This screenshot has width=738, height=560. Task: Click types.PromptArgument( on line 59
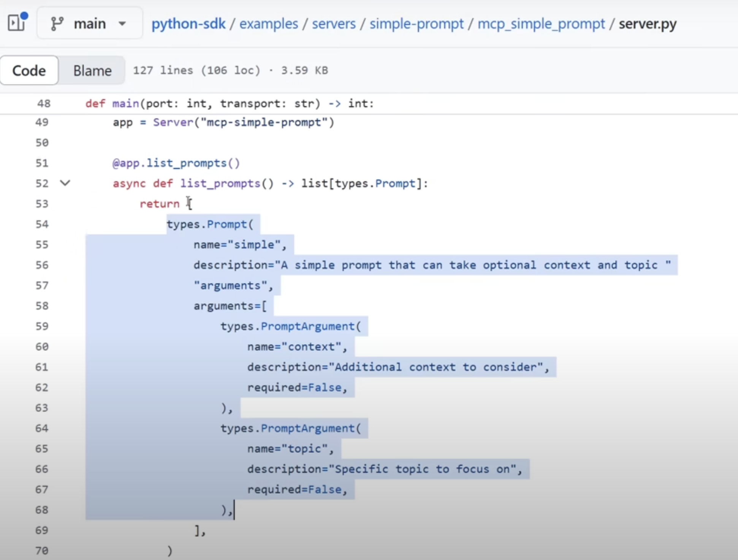point(291,326)
